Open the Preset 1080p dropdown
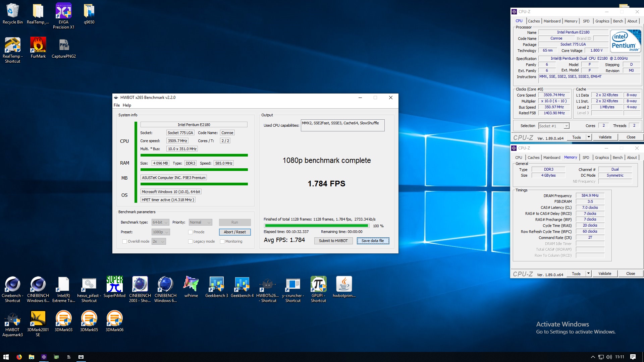644x362 pixels. coord(161,232)
